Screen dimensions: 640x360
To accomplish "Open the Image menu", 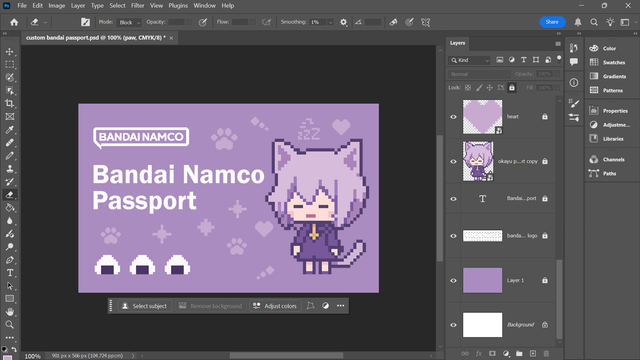I will point(57,6).
